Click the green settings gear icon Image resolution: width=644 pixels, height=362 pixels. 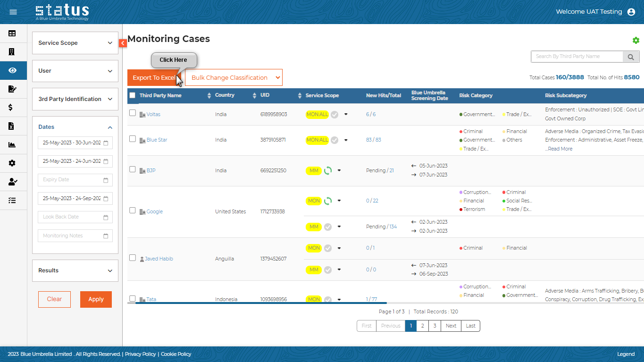(x=636, y=41)
